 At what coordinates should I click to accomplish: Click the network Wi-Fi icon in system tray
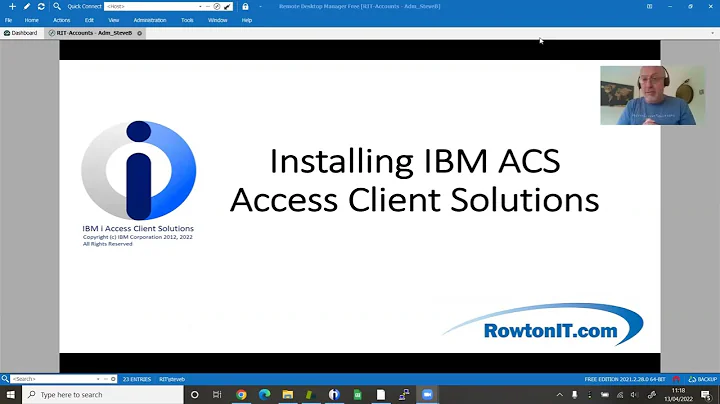(620, 395)
